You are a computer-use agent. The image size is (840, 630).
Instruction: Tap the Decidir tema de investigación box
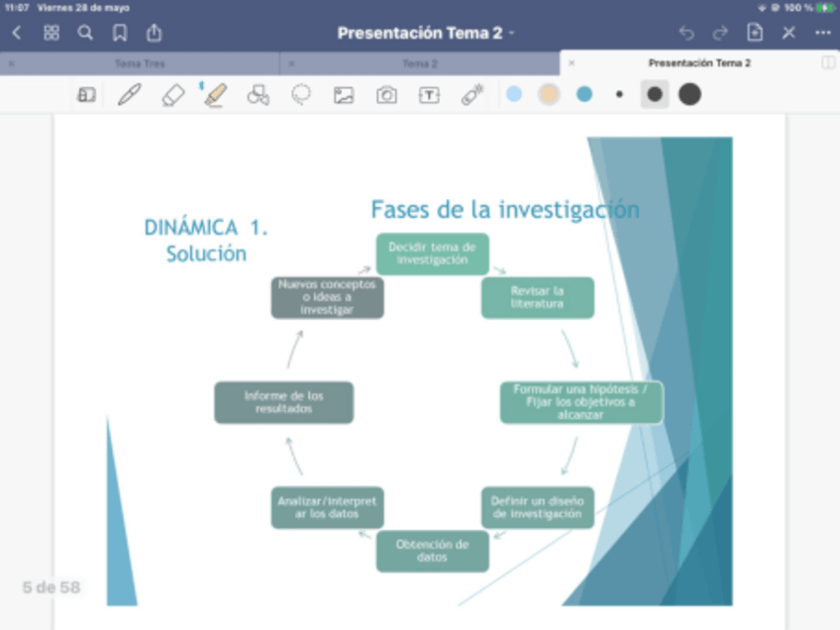(432, 254)
